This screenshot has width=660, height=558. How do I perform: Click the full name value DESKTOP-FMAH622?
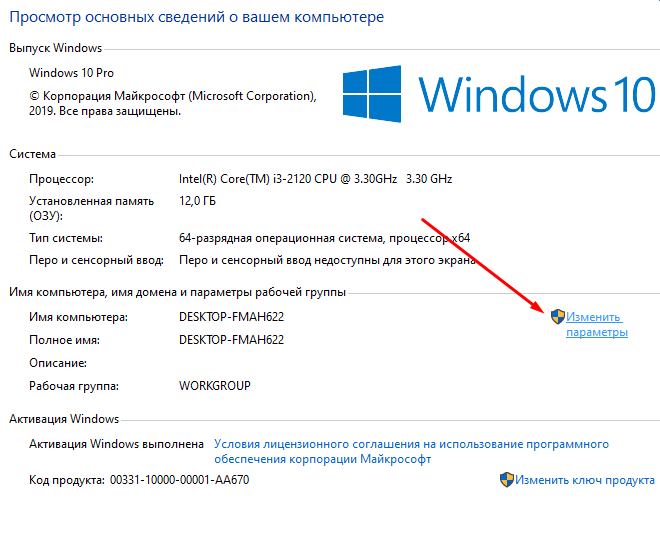point(232,340)
